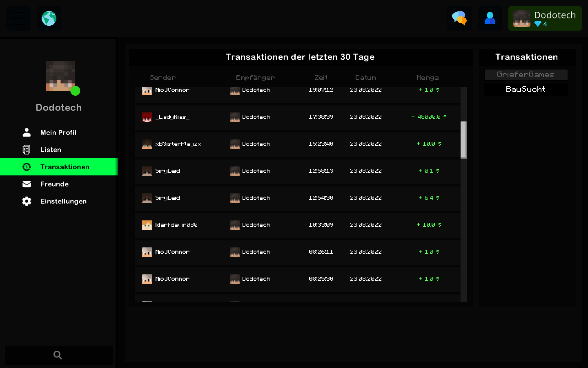
Task: Open Dodotech account button in header
Action: (x=545, y=18)
